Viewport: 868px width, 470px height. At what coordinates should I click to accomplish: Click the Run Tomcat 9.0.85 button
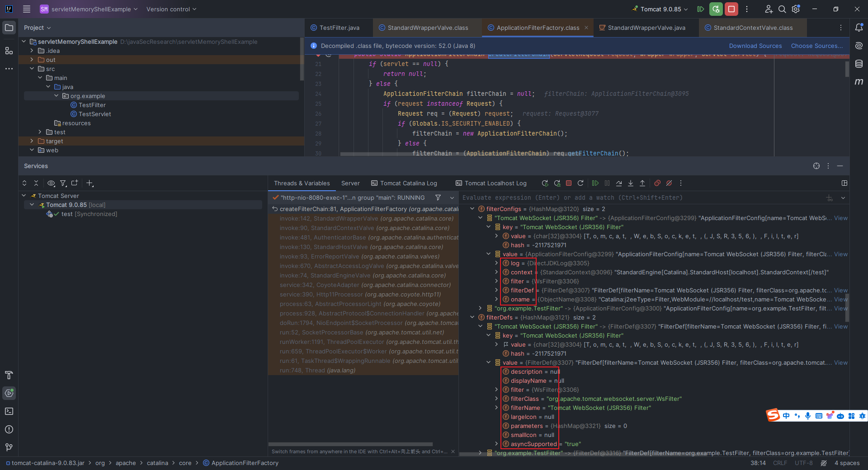[701, 9]
